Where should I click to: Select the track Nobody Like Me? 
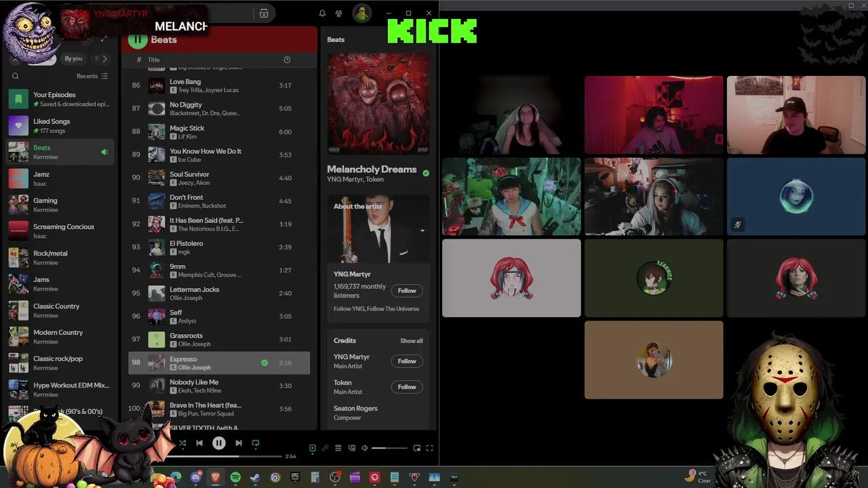(x=219, y=386)
